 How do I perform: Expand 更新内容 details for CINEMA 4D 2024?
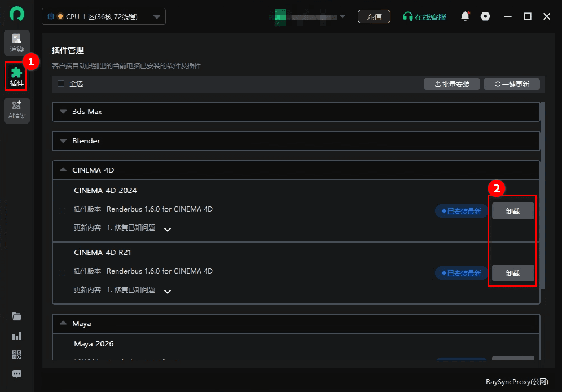(x=168, y=230)
